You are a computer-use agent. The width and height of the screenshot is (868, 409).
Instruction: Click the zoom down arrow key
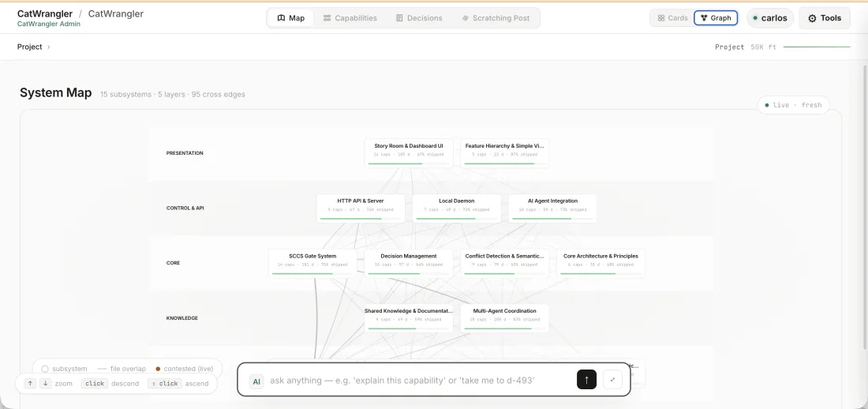pos(46,384)
